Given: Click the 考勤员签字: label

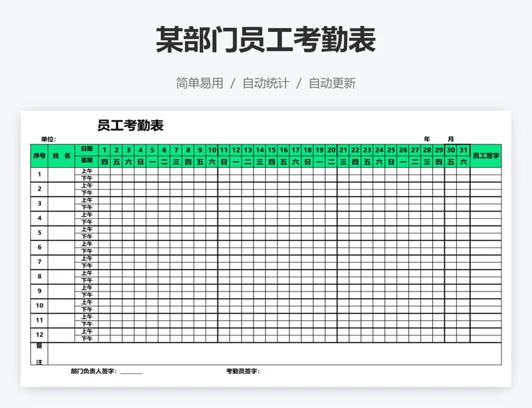Looking at the screenshot, I should coord(243,371).
